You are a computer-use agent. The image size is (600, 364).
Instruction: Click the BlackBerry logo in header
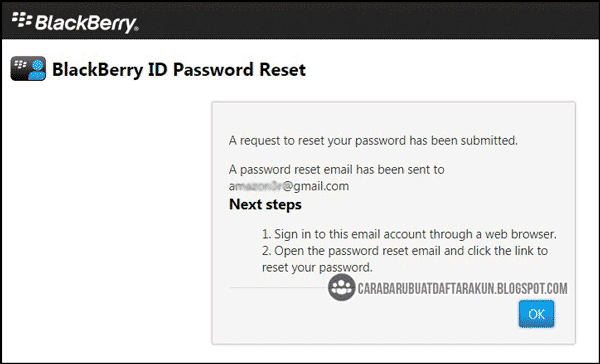coord(75,22)
